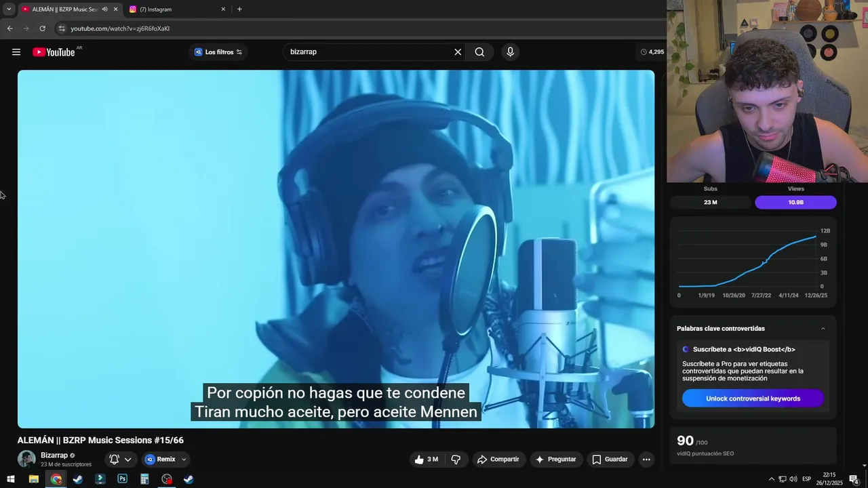868x488 pixels.
Task: Clear the bizarrap search text
Action: tap(458, 52)
